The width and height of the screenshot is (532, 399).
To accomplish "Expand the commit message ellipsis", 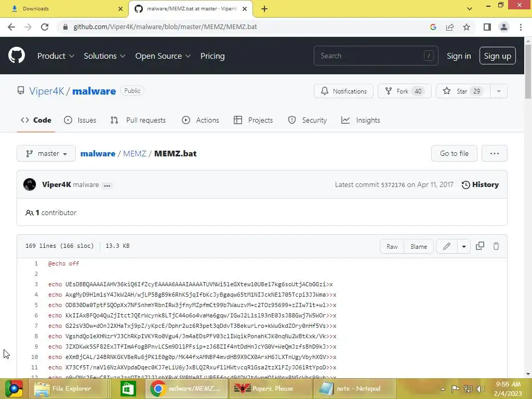I will point(107,185).
